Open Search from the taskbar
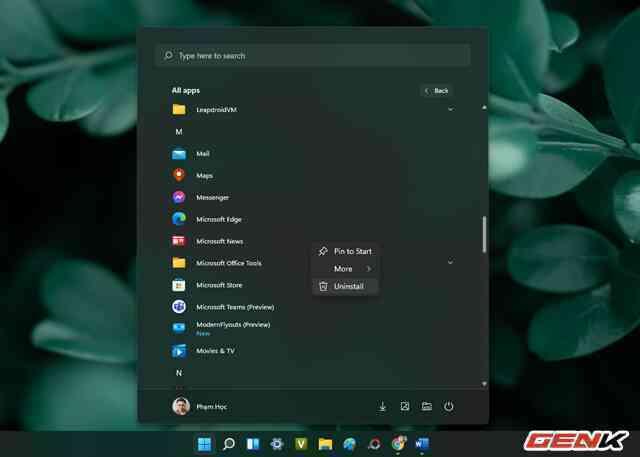Image resolution: width=640 pixels, height=457 pixels. coord(229,444)
